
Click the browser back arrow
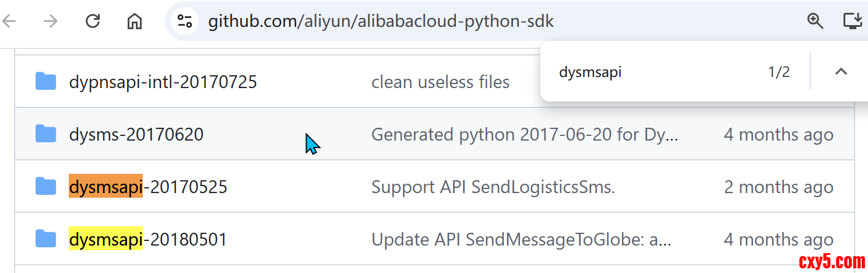tap(9, 22)
